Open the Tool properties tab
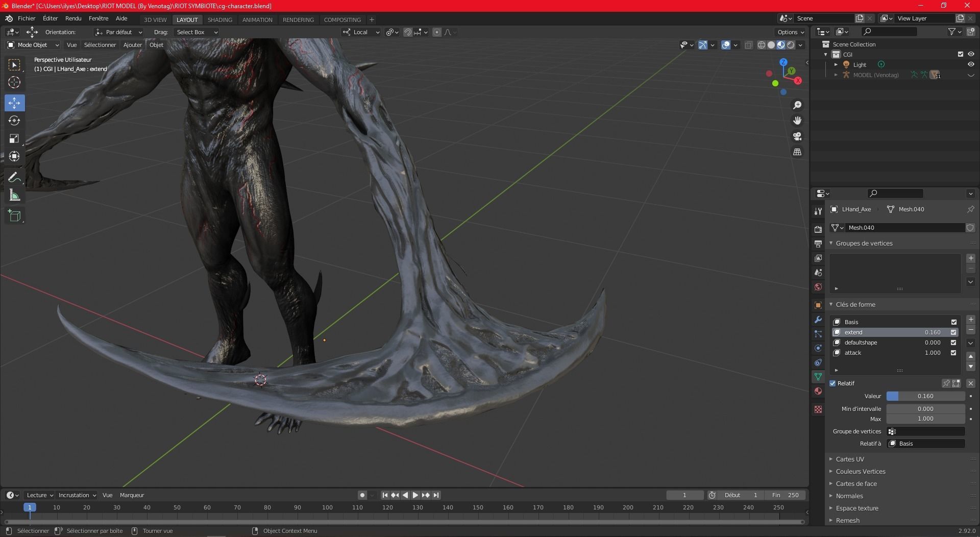 pyautogui.click(x=818, y=211)
